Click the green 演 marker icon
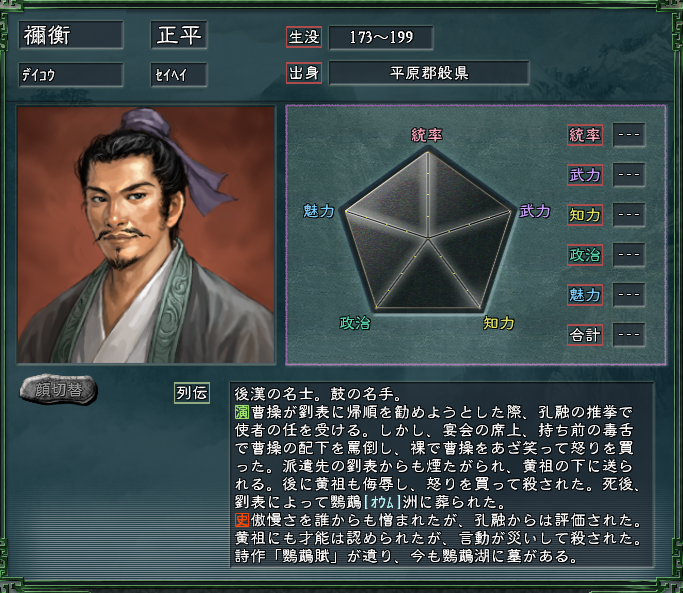 (x=242, y=412)
